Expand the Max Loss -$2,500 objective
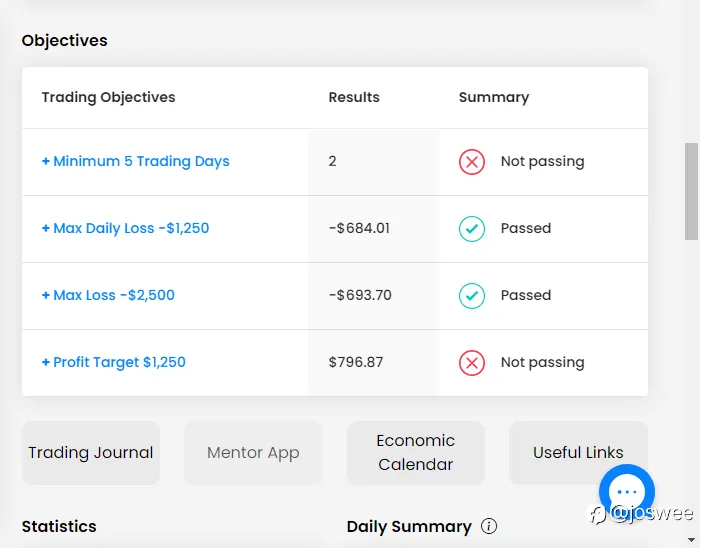Screen dimensions: 701x549 tap(108, 296)
